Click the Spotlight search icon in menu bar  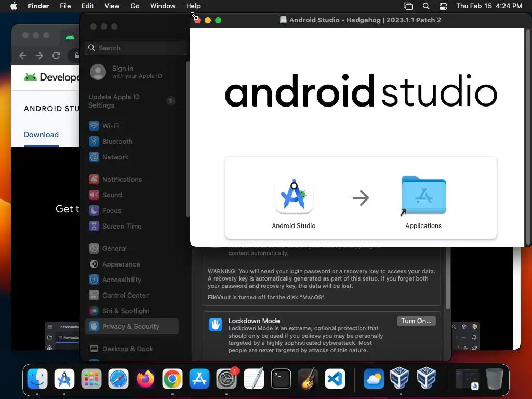[x=426, y=6]
